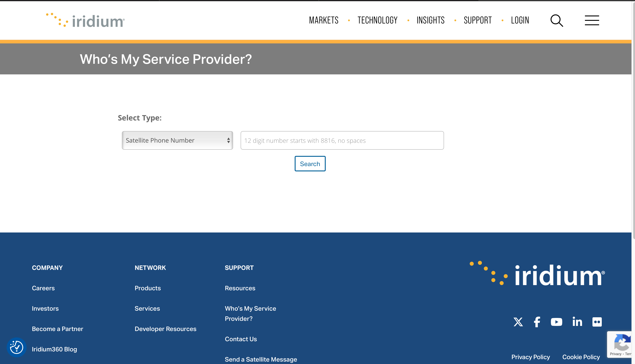
Task: Open the LinkedIn social icon
Action: (x=577, y=322)
